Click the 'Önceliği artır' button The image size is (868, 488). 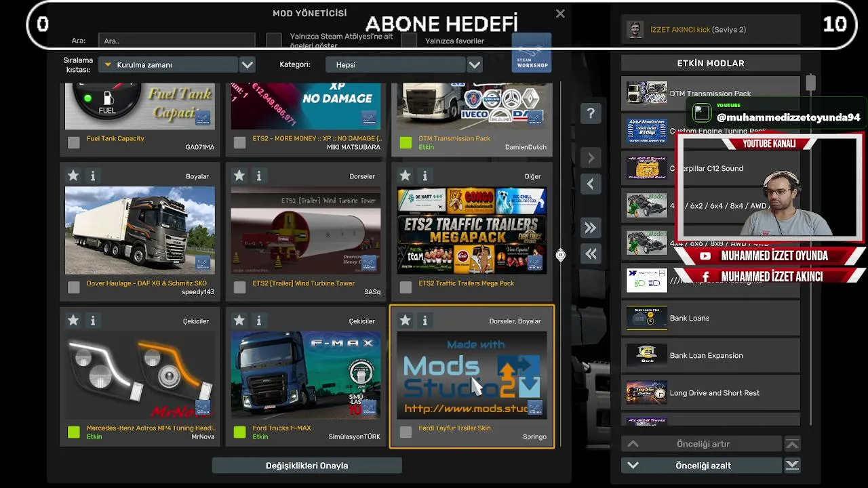pos(703,444)
